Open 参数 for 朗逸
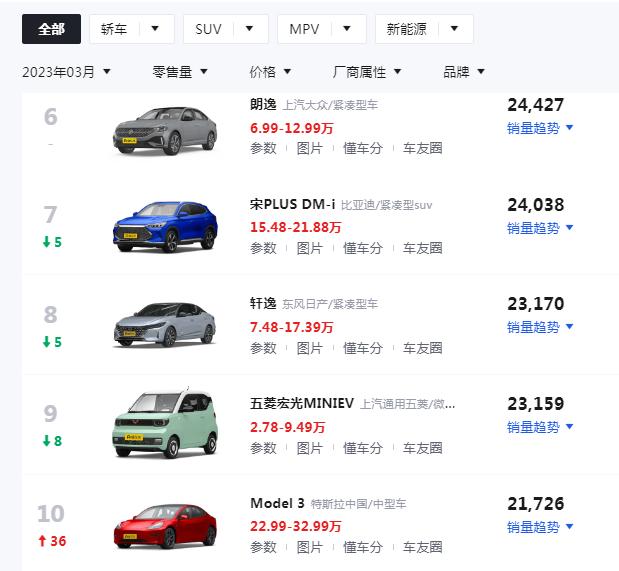This screenshot has height=571, width=619. (263, 148)
